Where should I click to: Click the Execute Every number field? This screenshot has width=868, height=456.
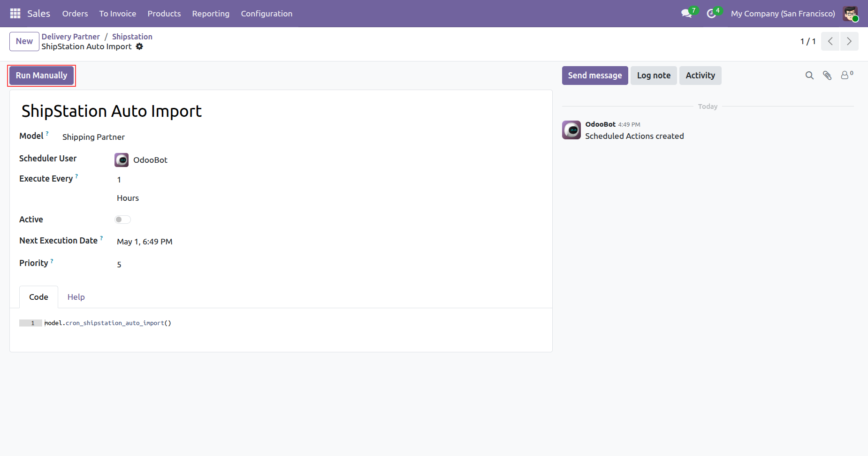click(119, 180)
